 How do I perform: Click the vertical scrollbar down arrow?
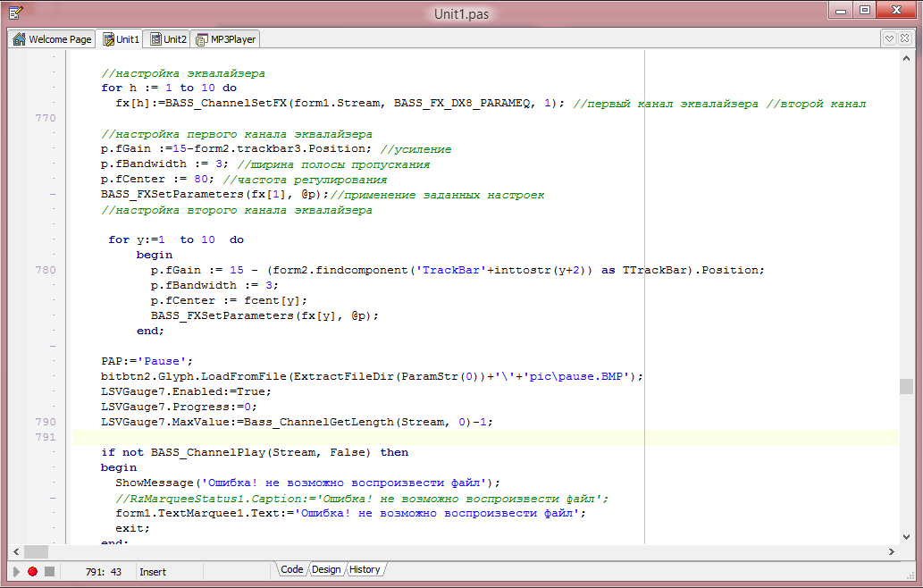[906, 535]
